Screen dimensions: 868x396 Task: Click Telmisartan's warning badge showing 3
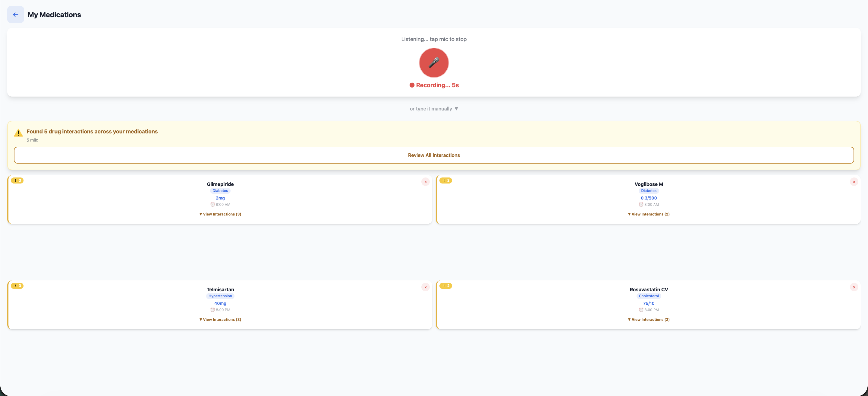[x=17, y=286]
